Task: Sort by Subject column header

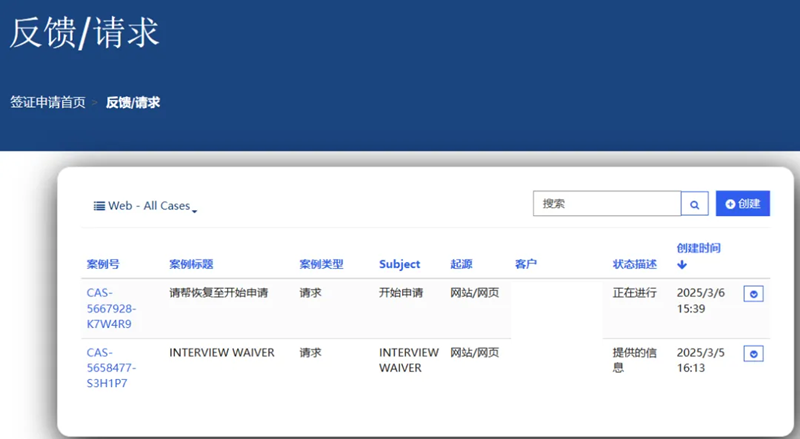Action: coord(399,264)
